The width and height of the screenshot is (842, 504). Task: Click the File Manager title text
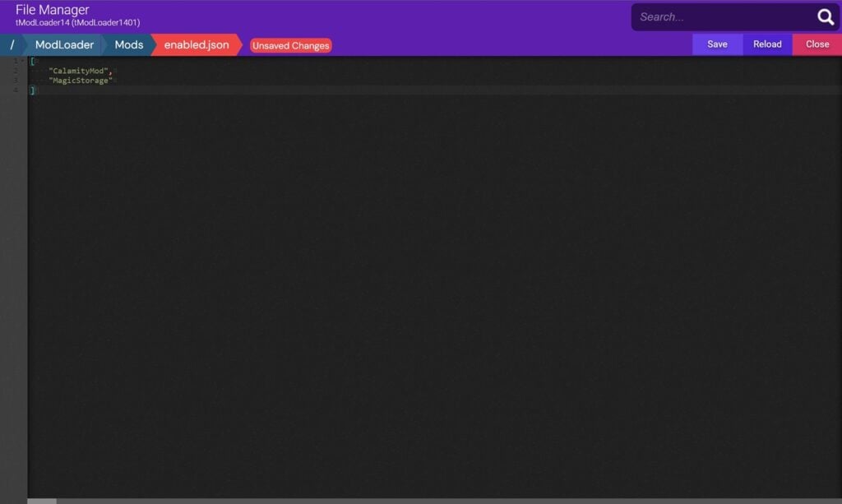pos(52,10)
